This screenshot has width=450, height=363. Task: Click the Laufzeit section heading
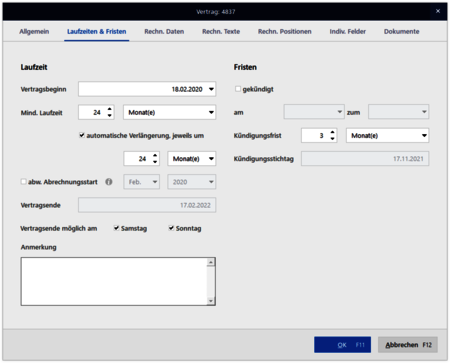pos(34,67)
